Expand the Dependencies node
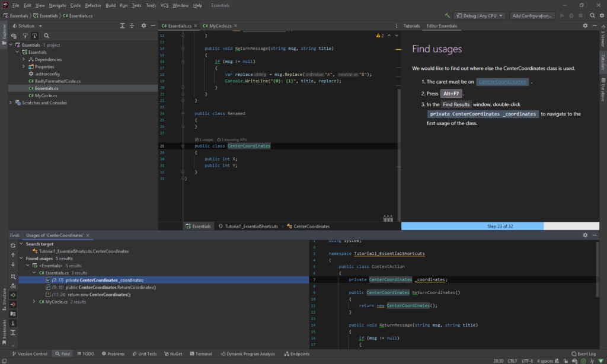 pyautogui.click(x=24, y=59)
